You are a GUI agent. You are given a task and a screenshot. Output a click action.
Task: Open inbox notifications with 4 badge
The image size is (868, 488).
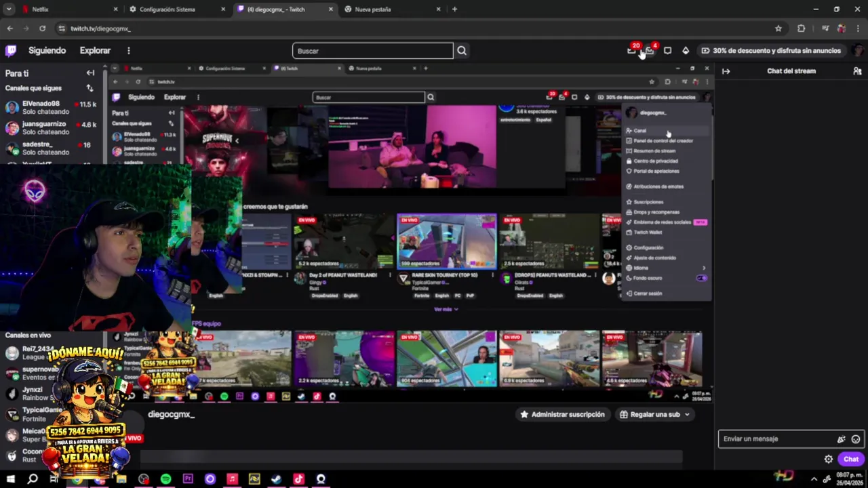[x=650, y=51]
